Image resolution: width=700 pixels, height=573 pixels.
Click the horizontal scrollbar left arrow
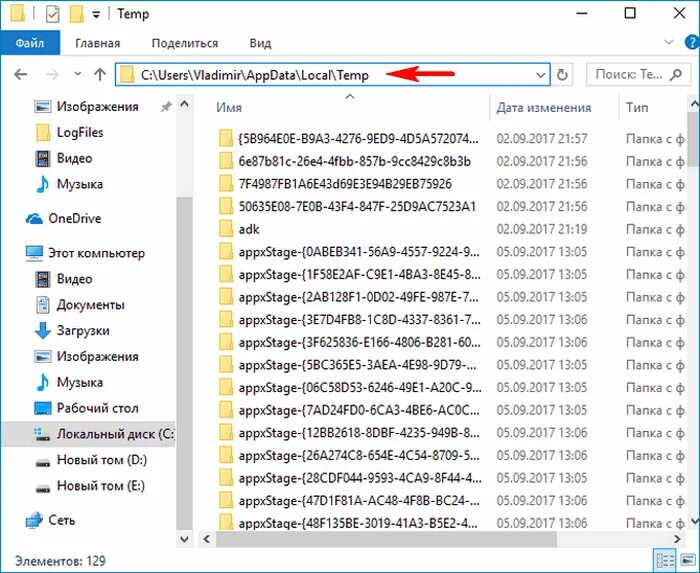[x=206, y=539]
